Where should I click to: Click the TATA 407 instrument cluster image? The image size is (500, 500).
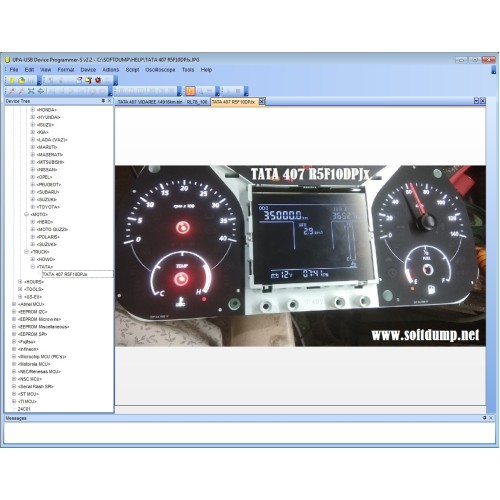[x=300, y=256]
